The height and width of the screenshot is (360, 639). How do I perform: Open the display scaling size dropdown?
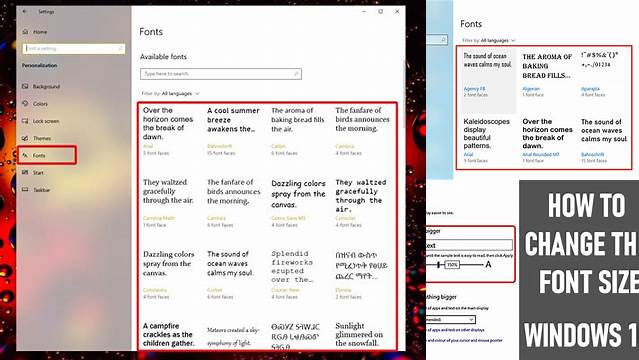[x=450, y=319]
